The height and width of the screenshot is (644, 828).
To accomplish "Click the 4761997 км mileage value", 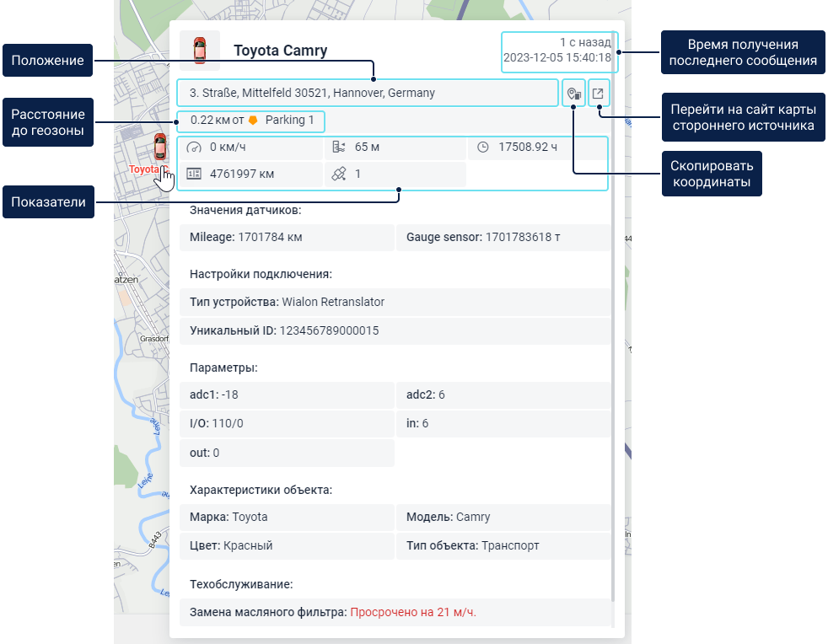I will tap(242, 174).
